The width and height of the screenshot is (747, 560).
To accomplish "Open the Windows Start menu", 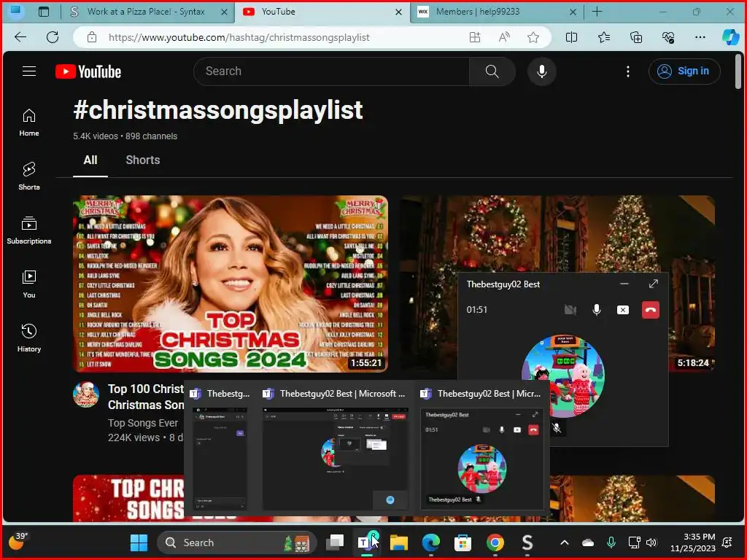I will coord(139,542).
